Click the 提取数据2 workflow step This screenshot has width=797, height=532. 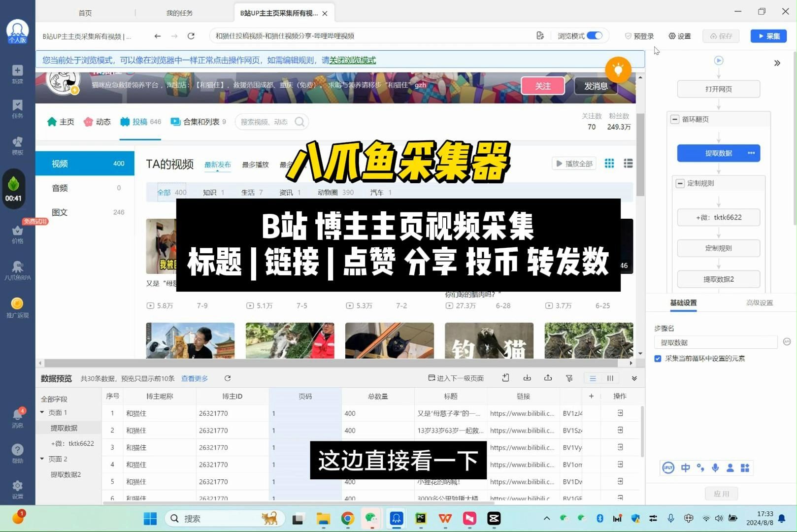point(718,279)
